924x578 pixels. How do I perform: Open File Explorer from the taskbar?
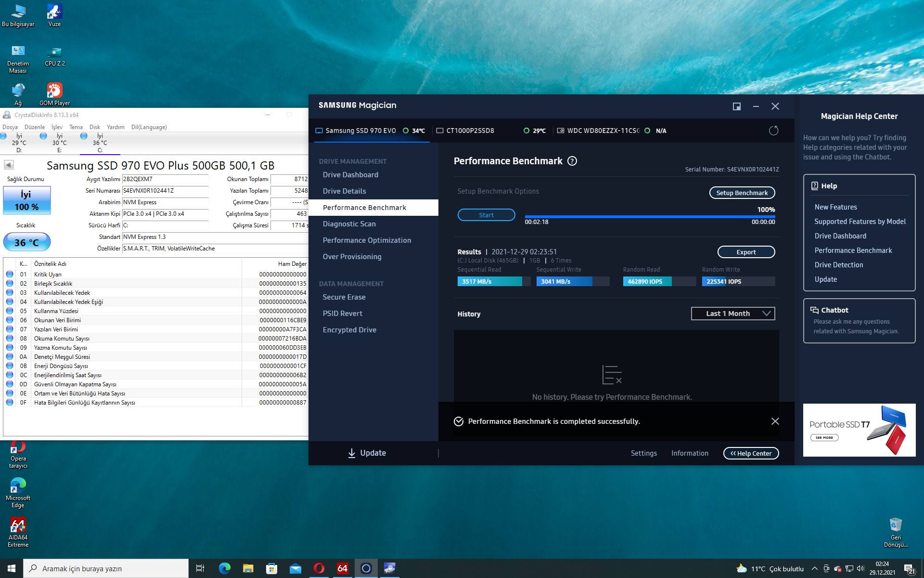click(248, 568)
